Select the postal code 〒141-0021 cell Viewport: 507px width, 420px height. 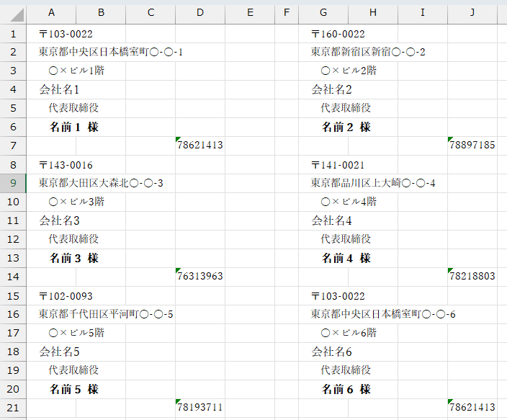coord(338,165)
